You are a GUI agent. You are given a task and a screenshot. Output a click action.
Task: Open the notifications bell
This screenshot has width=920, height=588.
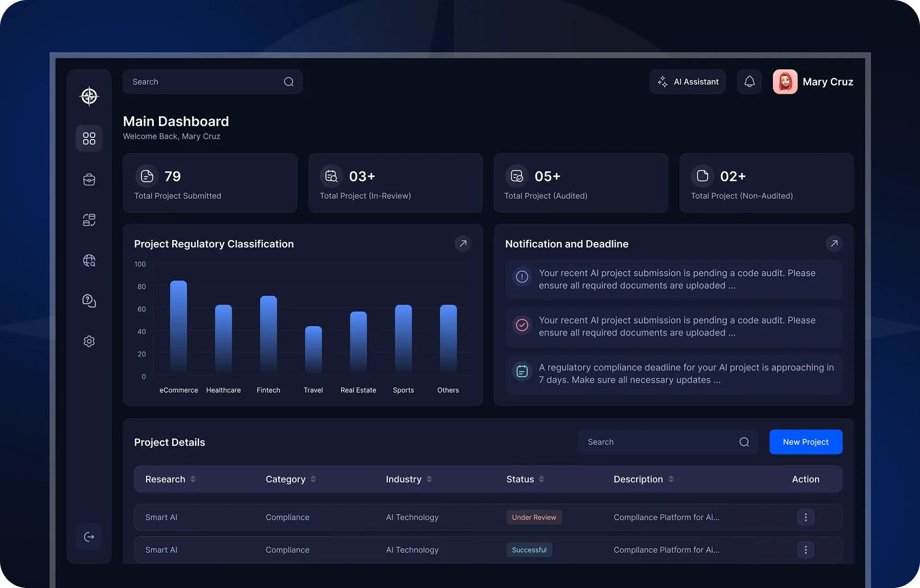coord(749,82)
